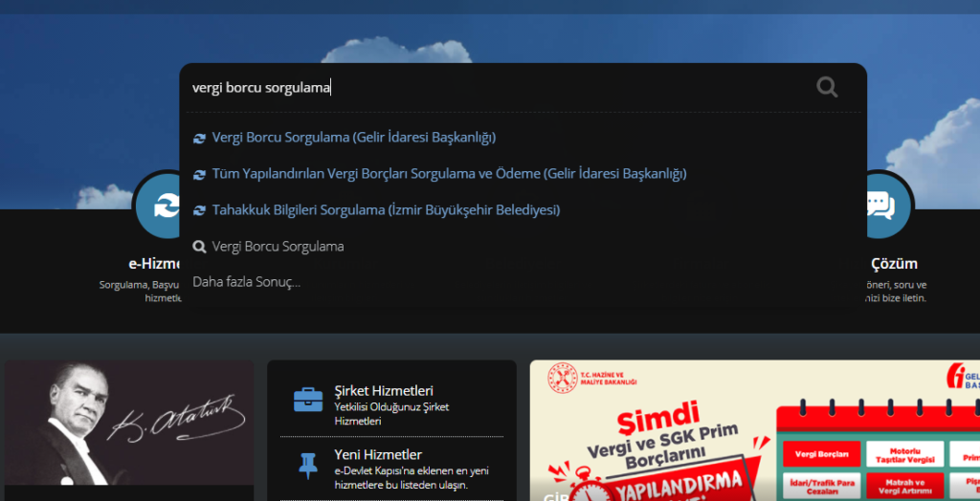This screenshot has width=980, height=501.
Task: Click the T.C. Hazine ve Maliye Bakanlığı logo
Action: tap(561, 380)
